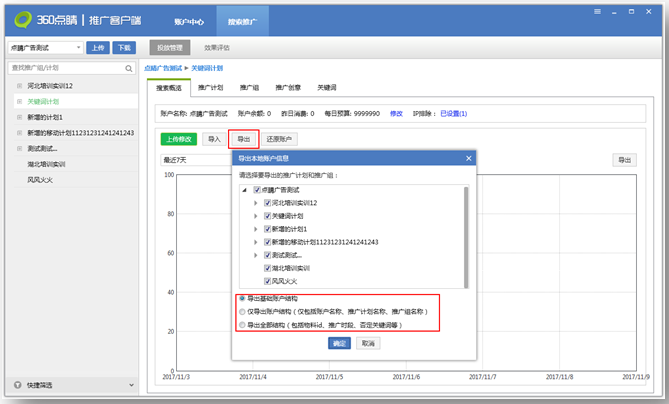Screen dimensions: 669x404
Task: Click the 确定 button in dialog
Action: (339, 343)
